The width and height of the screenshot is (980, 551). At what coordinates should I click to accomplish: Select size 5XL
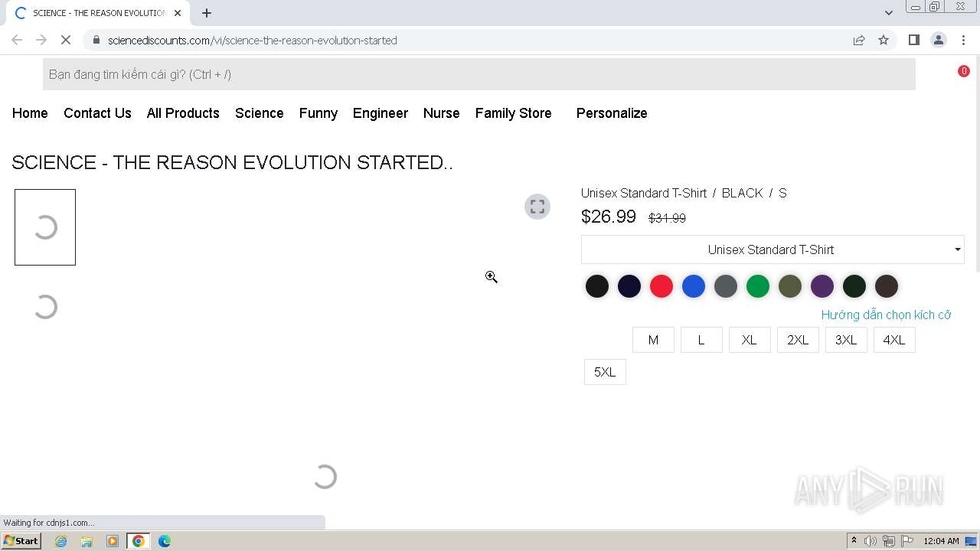coord(605,372)
